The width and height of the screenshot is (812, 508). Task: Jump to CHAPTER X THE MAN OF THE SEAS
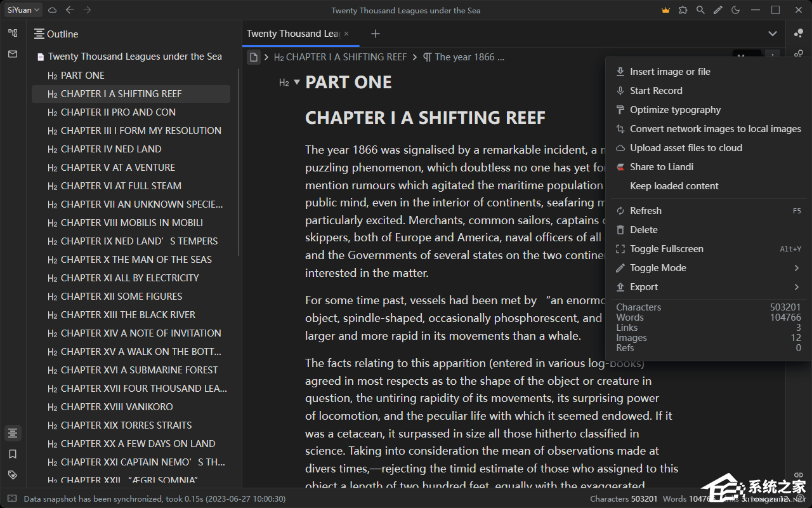coord(131,259)
